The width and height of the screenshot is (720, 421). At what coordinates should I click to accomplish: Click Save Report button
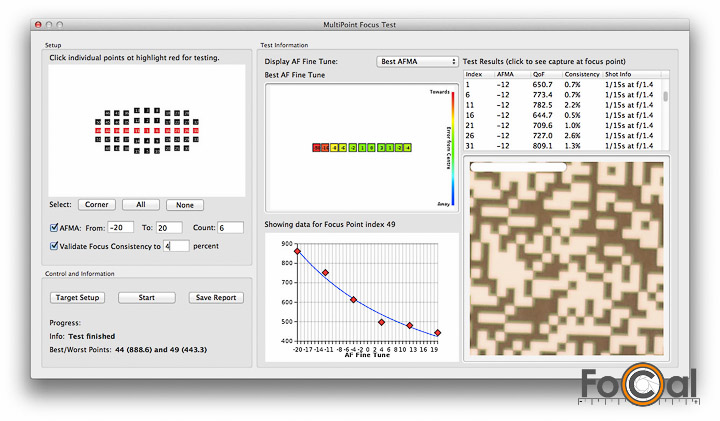pos(216,298)
